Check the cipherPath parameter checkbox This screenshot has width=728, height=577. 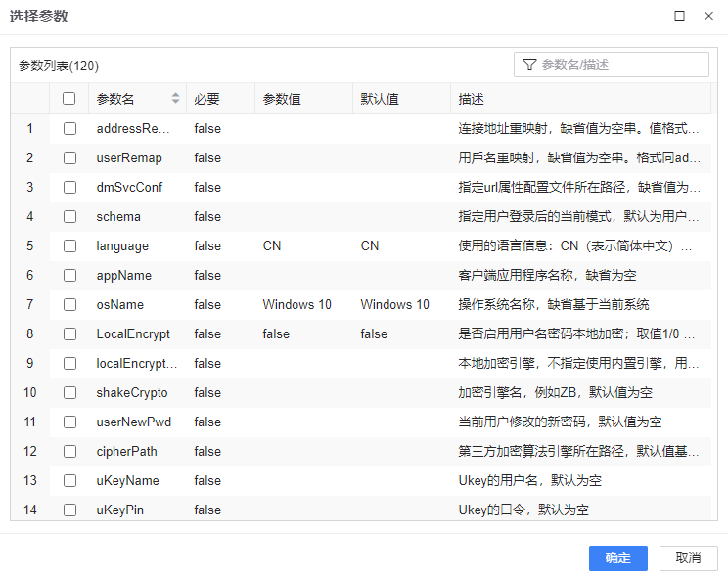69,451
